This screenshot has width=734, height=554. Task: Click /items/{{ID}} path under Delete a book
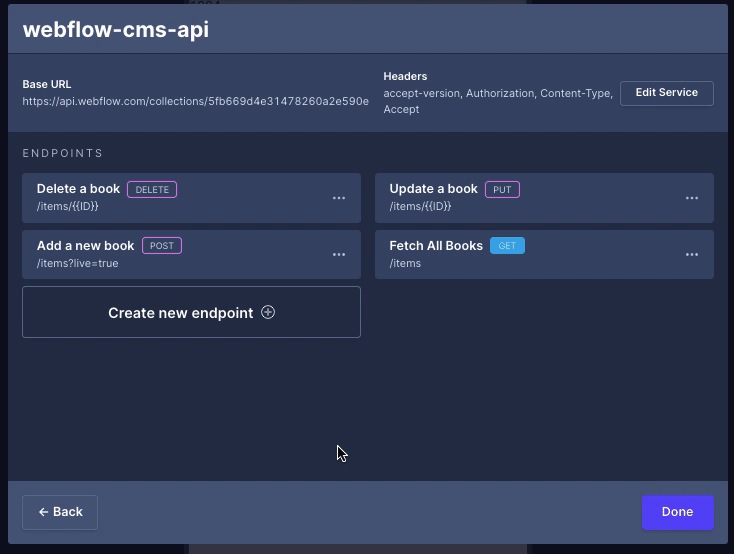pos(67,206)
